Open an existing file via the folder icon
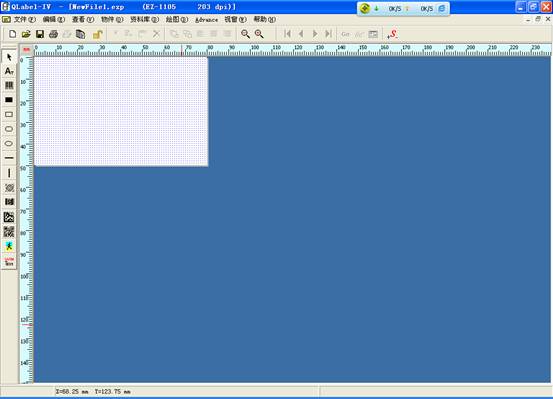 point(26,34)
